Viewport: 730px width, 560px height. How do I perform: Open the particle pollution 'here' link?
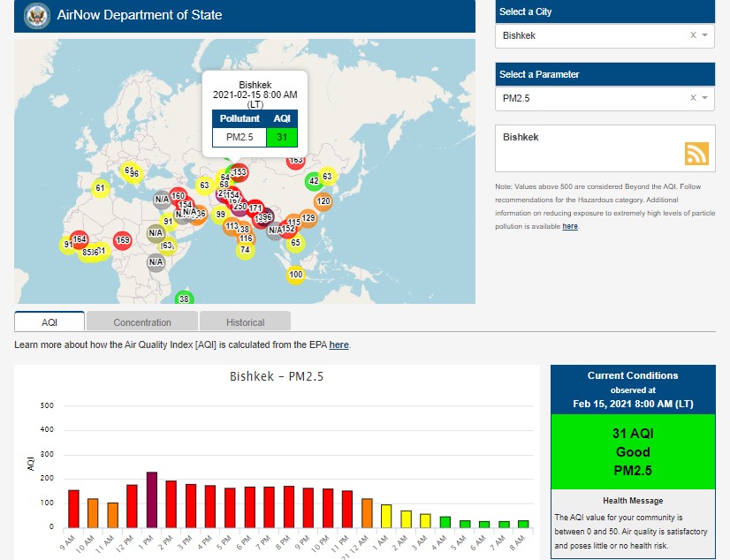coord(570,226)
